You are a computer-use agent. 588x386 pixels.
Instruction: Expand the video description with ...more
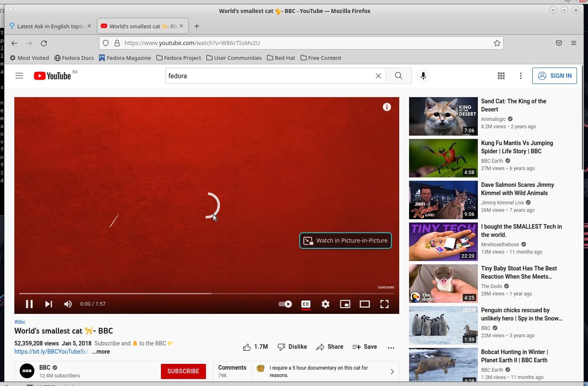point(101,352)
